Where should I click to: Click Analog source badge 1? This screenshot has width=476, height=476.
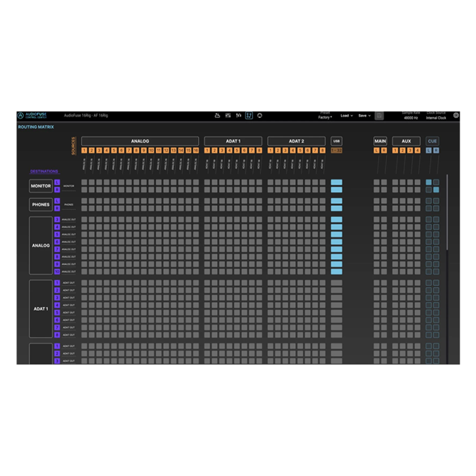click(84, 150)
